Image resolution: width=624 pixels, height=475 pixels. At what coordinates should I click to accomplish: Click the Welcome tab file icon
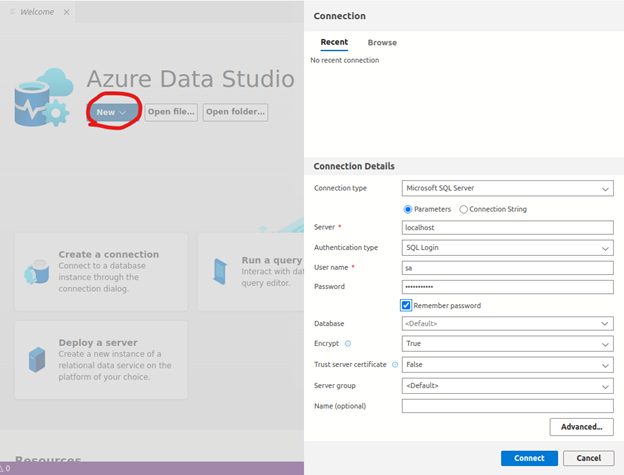tap(13, 12)
